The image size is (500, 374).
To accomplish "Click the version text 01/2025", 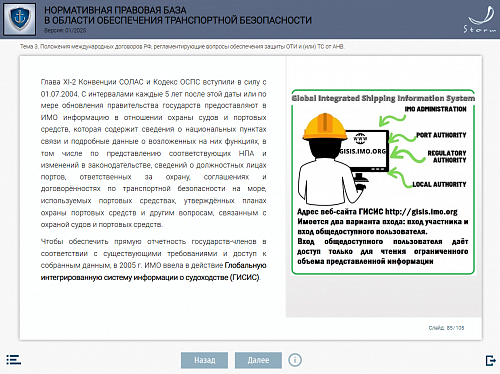I will 65,30.
